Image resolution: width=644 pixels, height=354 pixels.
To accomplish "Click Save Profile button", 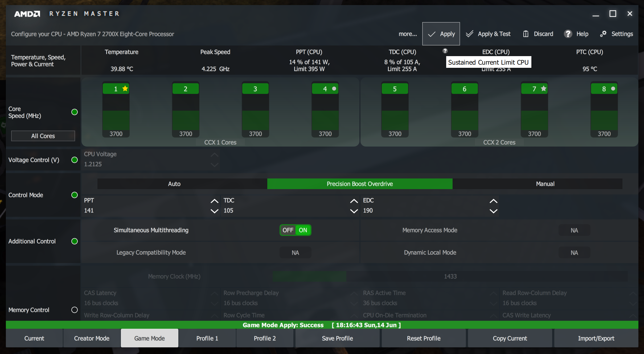I will tap(337, 338).
